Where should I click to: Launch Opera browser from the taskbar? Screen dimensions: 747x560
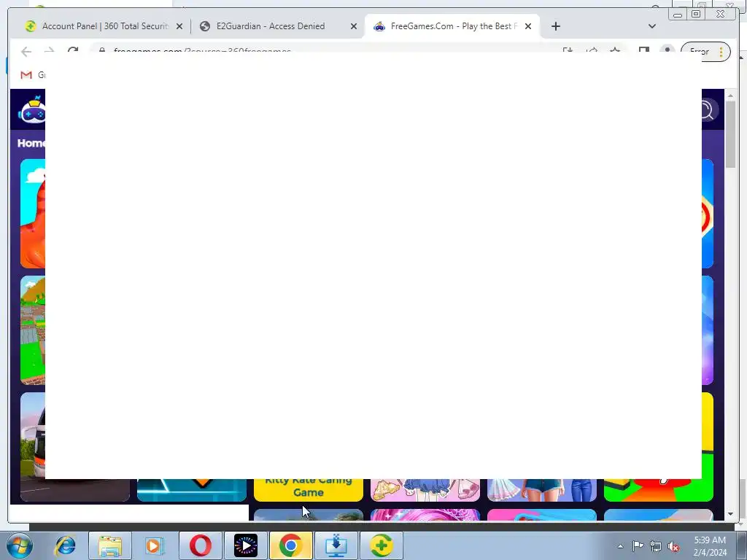coord(200,545)
